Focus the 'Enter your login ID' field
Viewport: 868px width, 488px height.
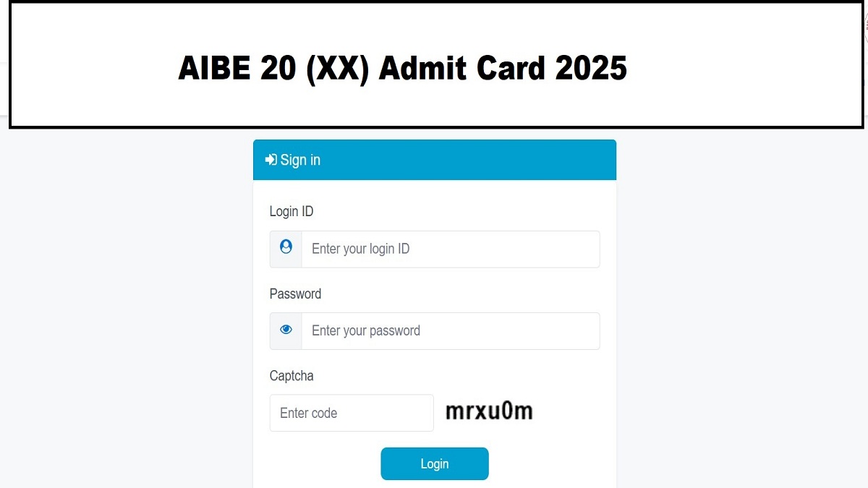coord(450,248)
